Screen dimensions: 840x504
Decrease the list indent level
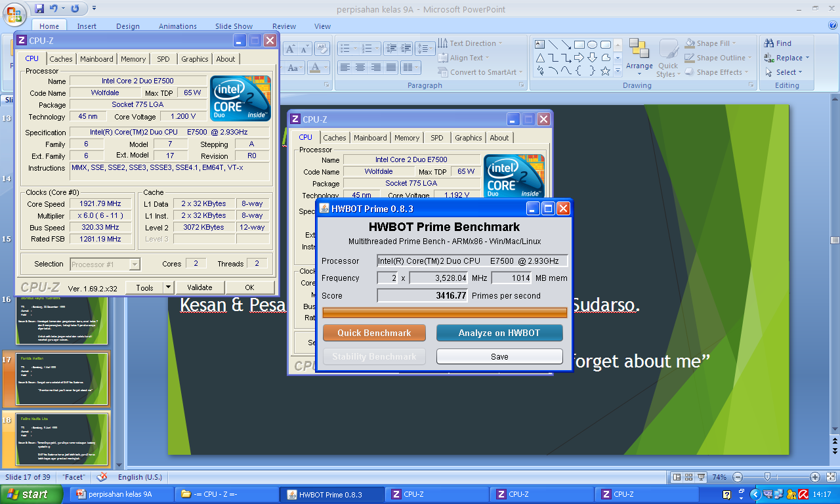pyautogui.click(x=391, y=49)
